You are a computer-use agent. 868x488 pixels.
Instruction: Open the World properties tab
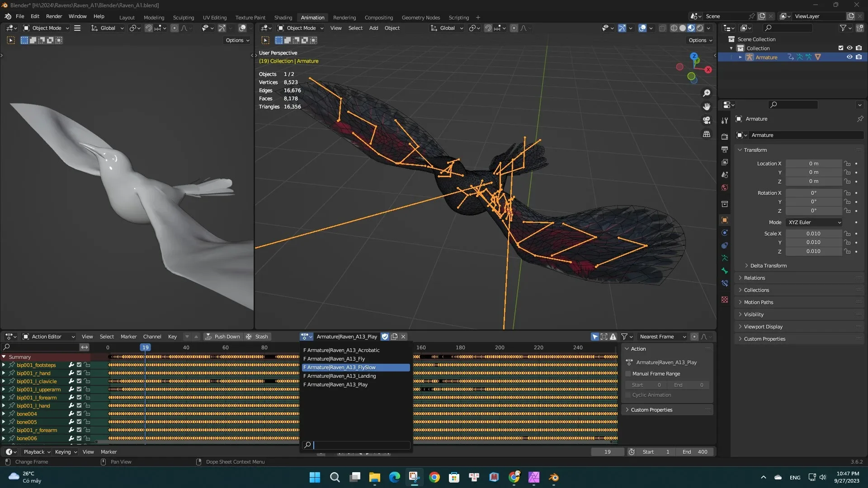pyautogui.click(x=725, y=188)
